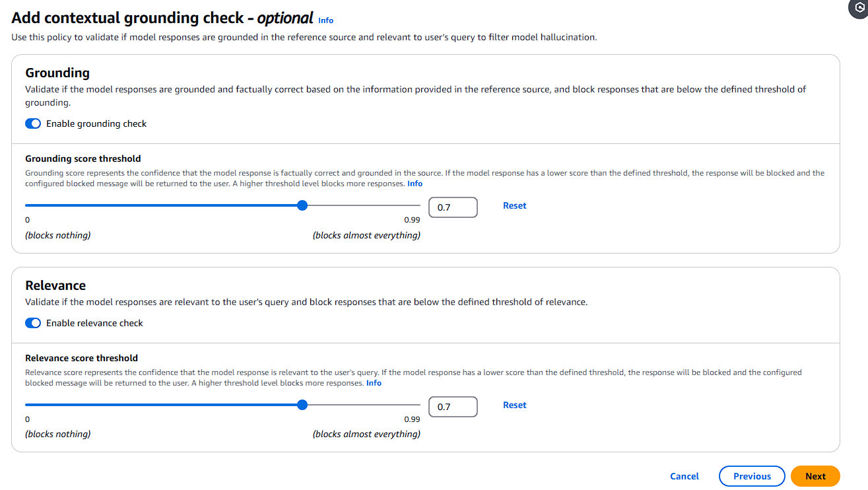Cancel the guardrail setup
This screenshot has height=490, width=868.
tap(684, 476)
